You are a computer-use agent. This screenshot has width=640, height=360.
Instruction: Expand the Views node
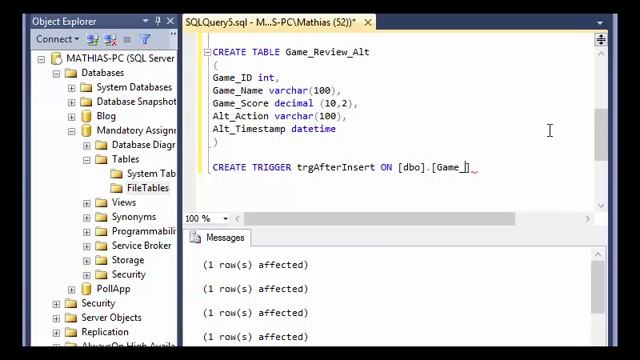[87, 203]
